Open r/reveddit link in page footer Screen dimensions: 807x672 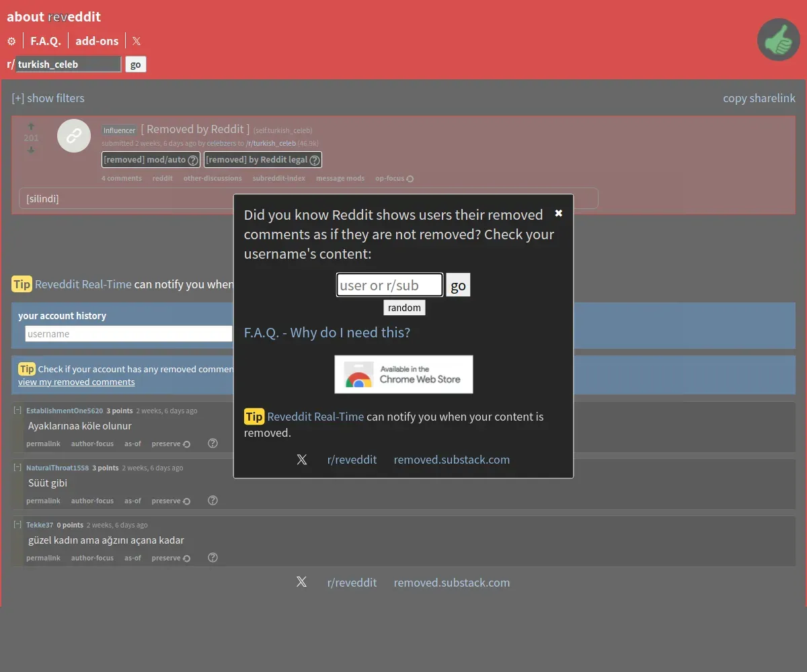[352, 583]
